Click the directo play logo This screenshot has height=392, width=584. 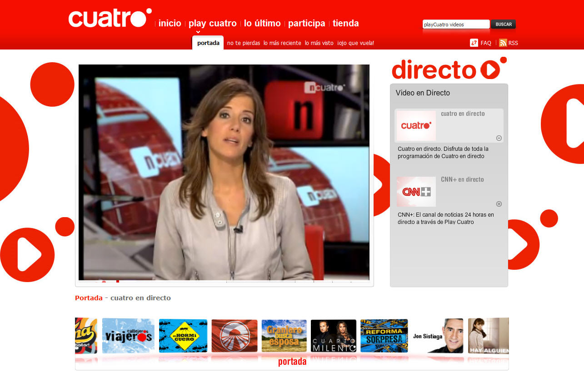click(449, 69)
